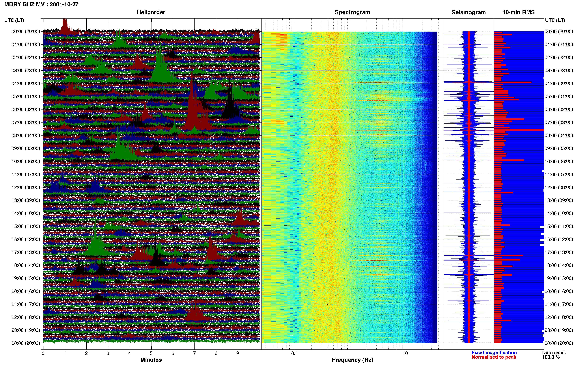Viewport: 588px width, 368px height.
Task: Click the left '09:00 (05:00)' time label
Action: click(x=26, y=148)
